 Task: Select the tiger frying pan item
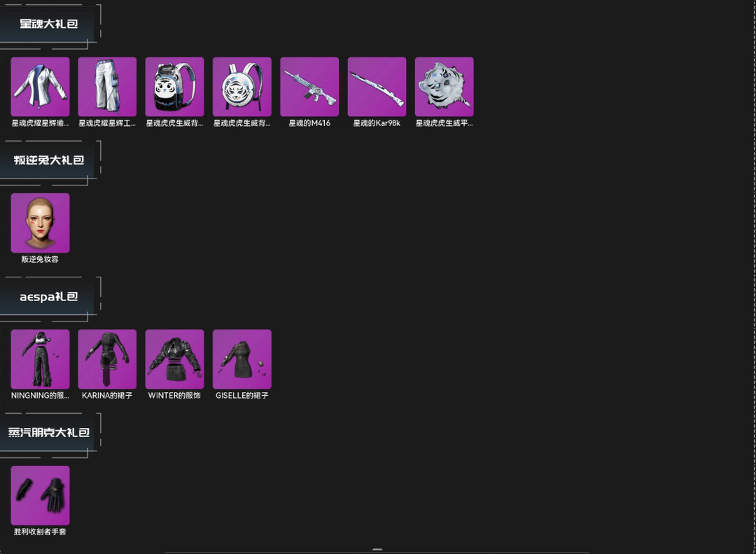point(444,87)
